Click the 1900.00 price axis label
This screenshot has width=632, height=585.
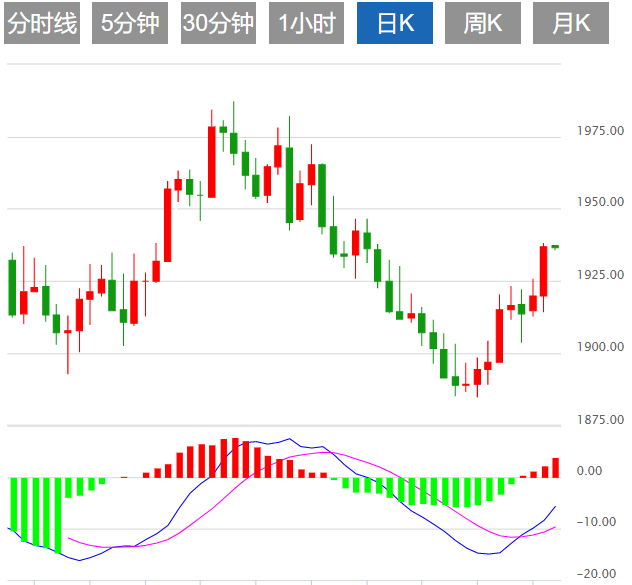coord(600,347)
